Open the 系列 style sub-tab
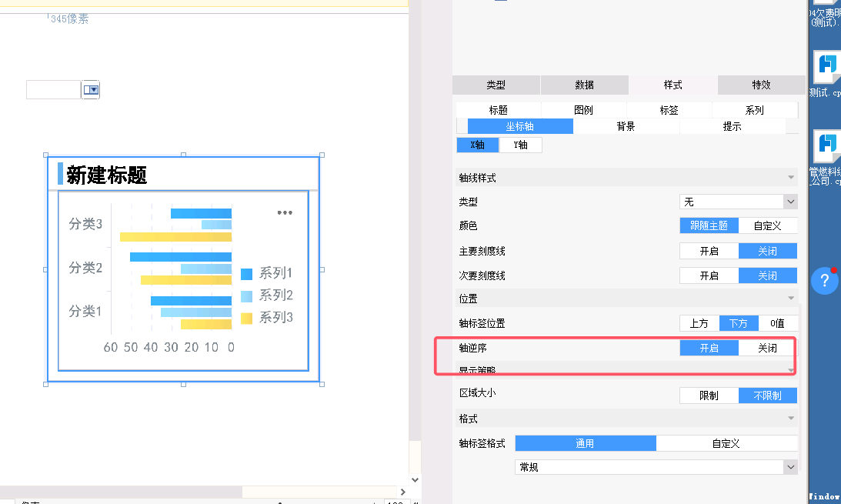This screenshot has height=504, width=841. (755, 110)
